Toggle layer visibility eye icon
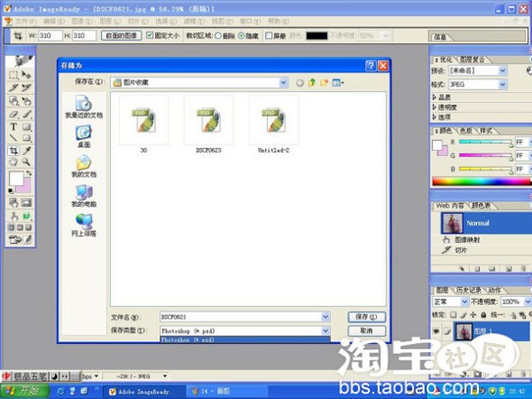Viewport: 532px width, 399px height. (436, 331)
